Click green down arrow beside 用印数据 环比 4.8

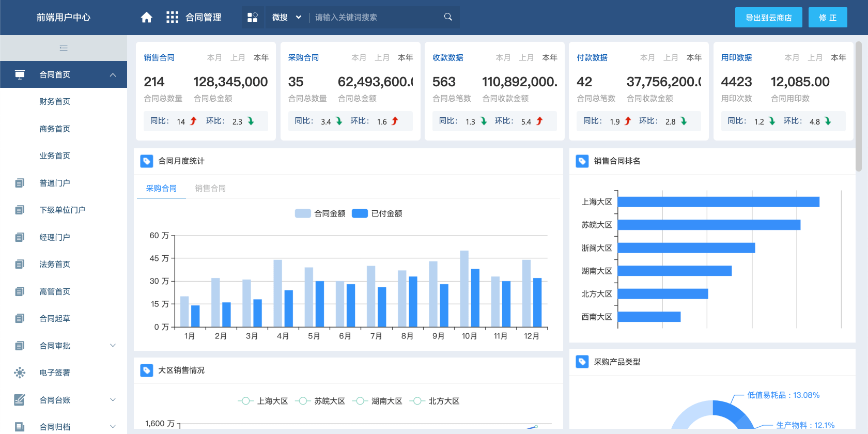[x=828, y=121]
